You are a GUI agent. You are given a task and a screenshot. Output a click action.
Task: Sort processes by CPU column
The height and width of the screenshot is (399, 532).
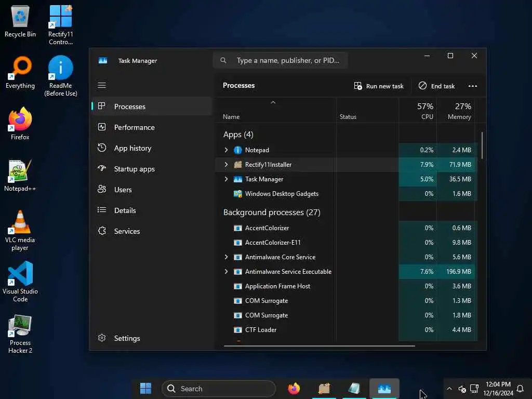pyautogui.click(x=418, y=111)
